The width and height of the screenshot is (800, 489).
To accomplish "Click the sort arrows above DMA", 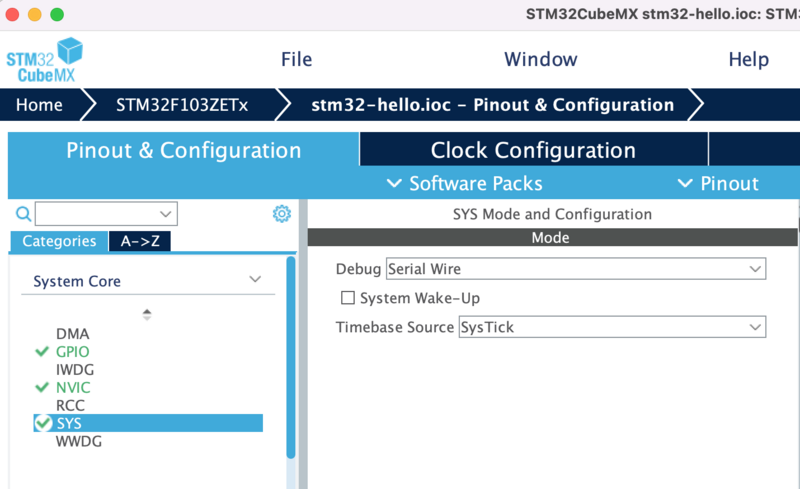I will 147,314.
